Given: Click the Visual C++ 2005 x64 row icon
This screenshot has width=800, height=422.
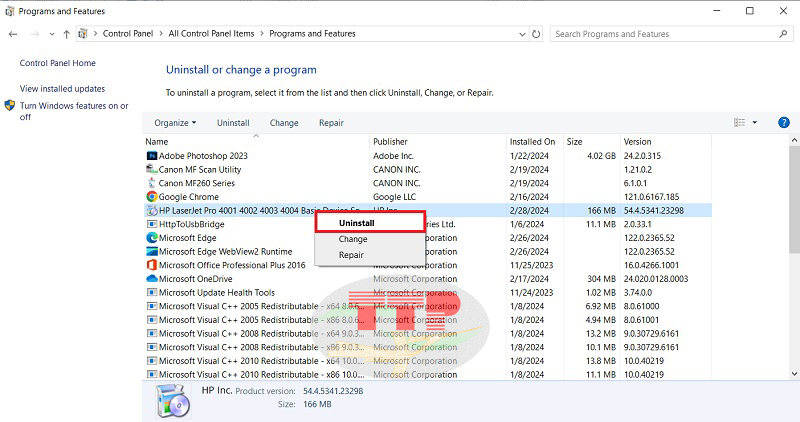Looking at the screenshot, I should click(152, 306).
